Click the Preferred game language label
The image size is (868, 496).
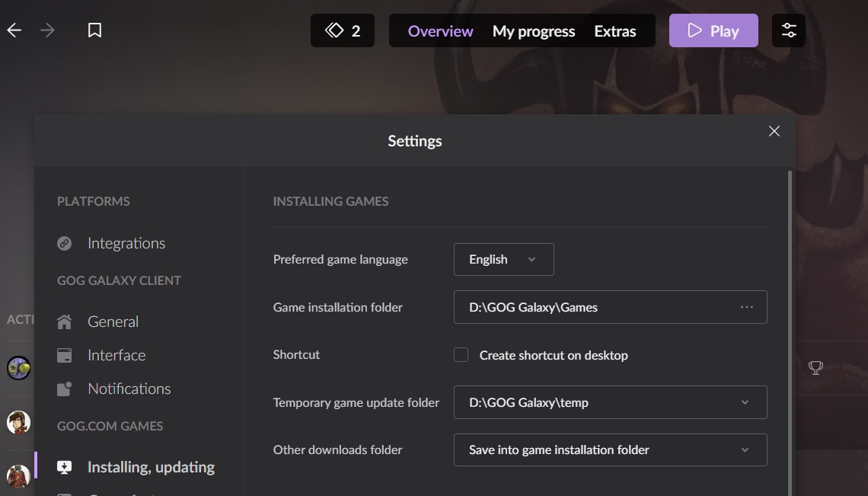click(340, 259)
